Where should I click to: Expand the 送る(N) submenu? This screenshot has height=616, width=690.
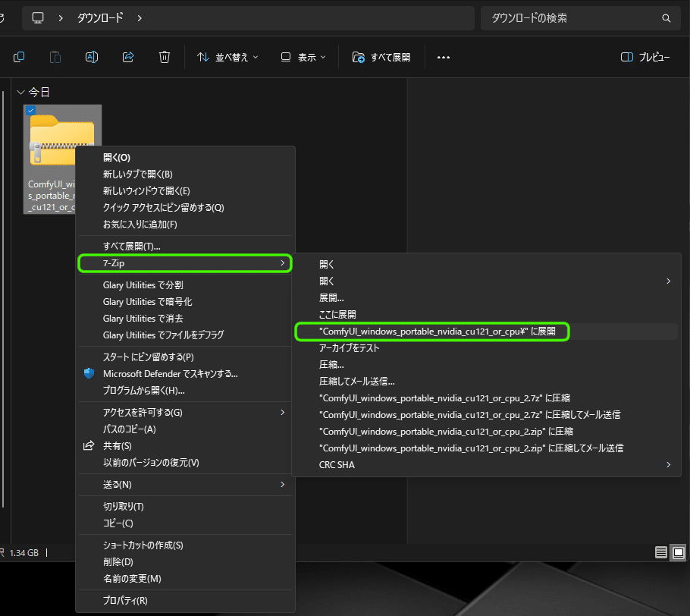pyautogui.click(x=185, y=485)
